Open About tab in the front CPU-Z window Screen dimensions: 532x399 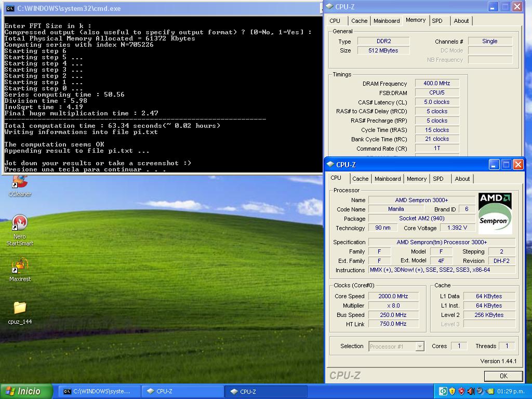tap(462, 179)
